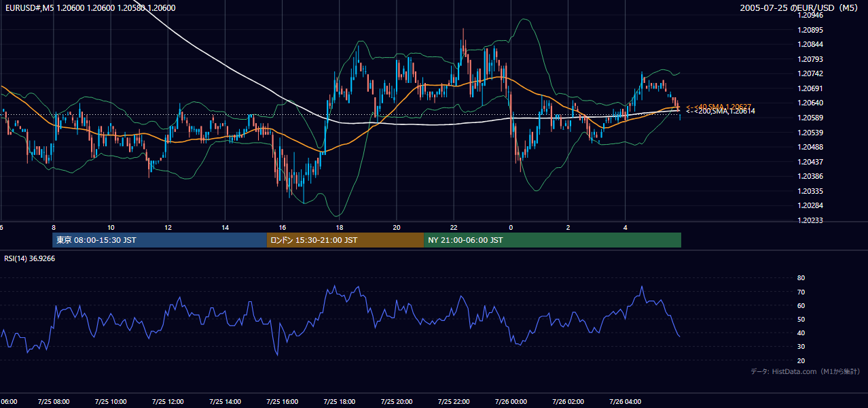Viewport: 868px width, 408px height.
Task: Click price axis value 1.20437
Action: coord(811,162)
